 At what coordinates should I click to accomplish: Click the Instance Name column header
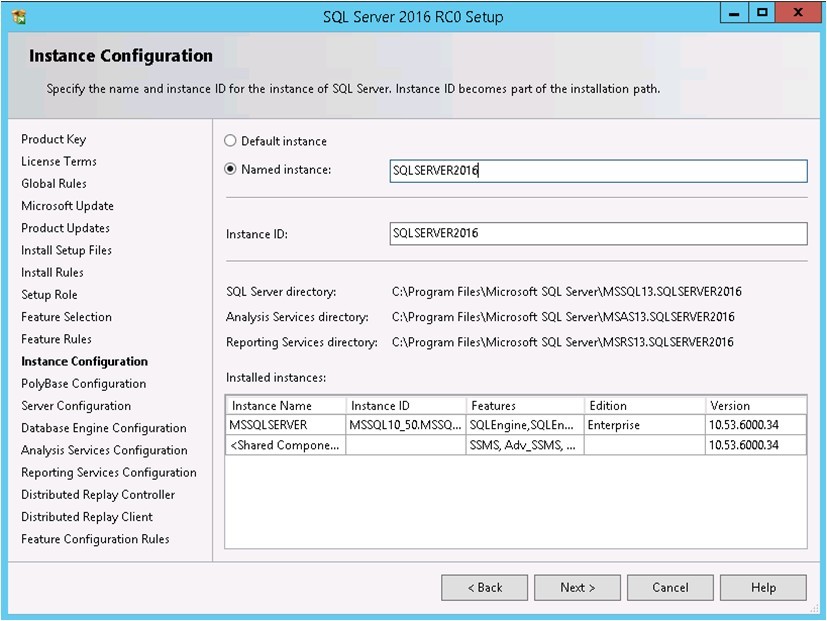coord(286,405)
